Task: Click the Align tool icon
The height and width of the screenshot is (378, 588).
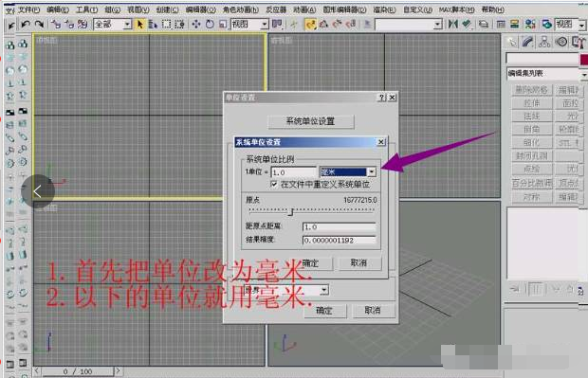Action: click(466, 25)
